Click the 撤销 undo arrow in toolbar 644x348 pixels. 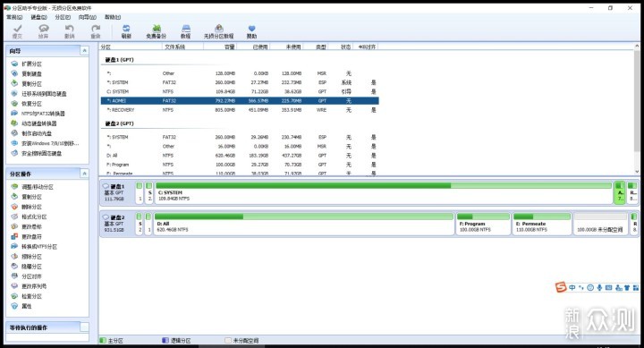69,31
